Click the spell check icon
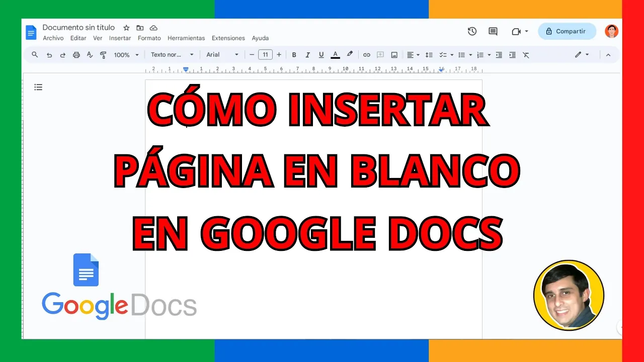This screenshot has height=362, width=644. click(90, 55)
